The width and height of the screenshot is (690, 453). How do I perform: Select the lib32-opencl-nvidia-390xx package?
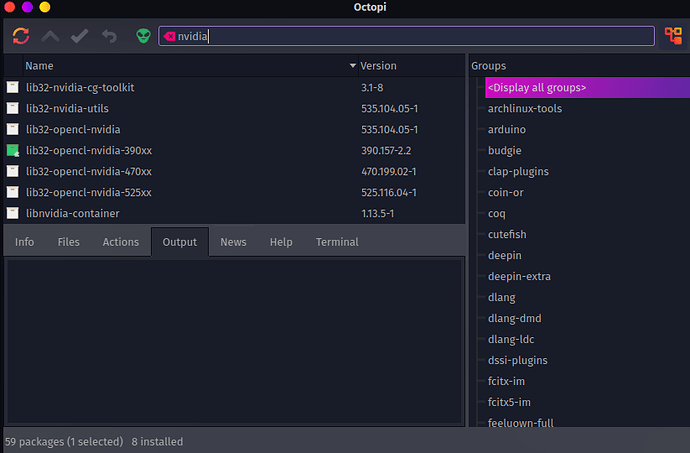(89, 151)
